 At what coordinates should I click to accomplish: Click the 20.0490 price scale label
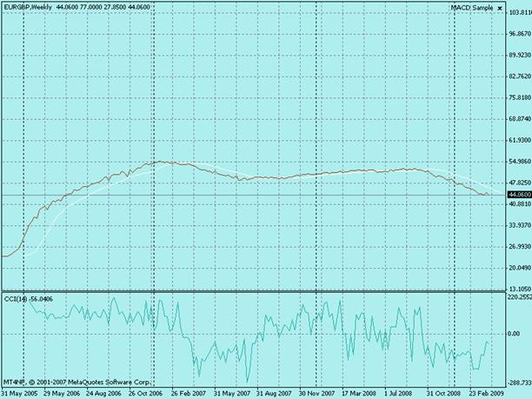pyautogui.click(x=519, y=268)
